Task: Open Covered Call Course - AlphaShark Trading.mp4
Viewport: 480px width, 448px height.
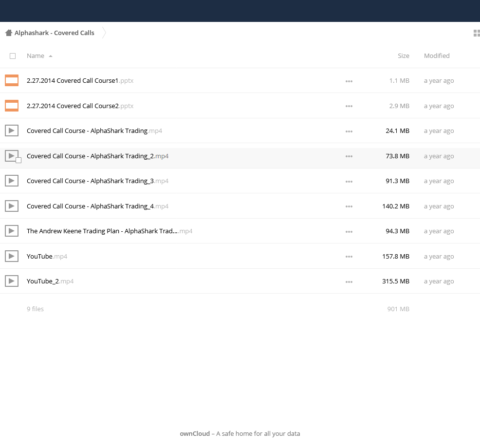Action: coord(94,131)
